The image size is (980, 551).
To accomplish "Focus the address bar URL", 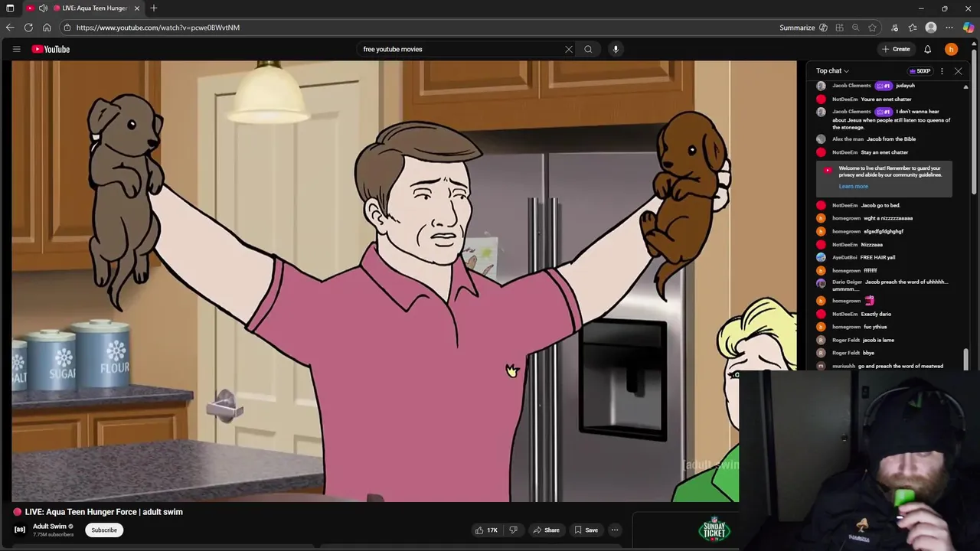I will pos(158,28).
